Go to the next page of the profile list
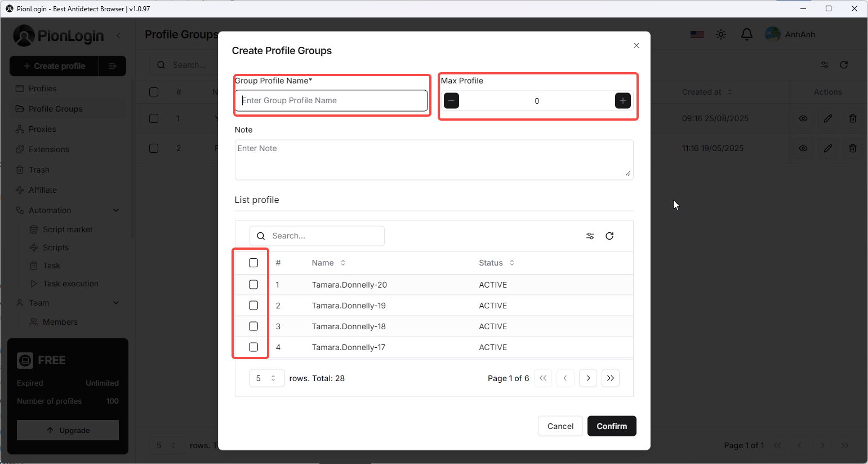Image resolution: width=868 pixels, height=464 pixels. tap(588, 378)
